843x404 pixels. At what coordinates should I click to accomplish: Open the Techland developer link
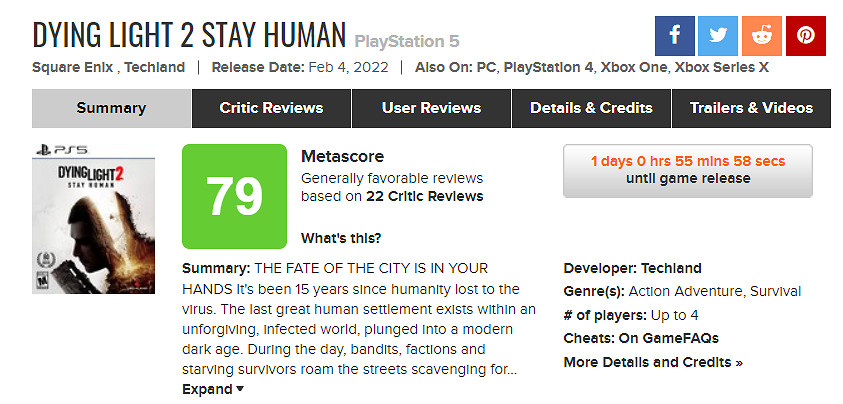click(x=670, y=268)
